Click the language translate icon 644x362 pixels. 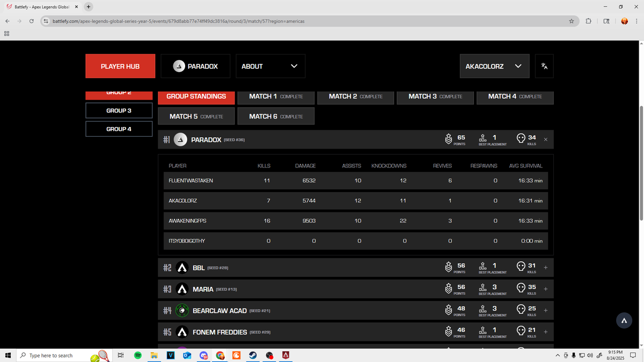pyautogui.click(x=544, y=66)
